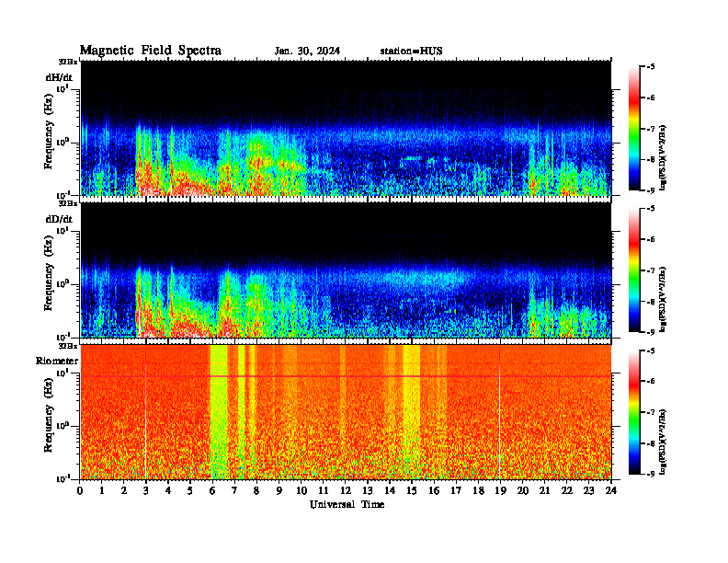
Task: Click the '-5' tick on dH/dt color bar
Action: 650,67
